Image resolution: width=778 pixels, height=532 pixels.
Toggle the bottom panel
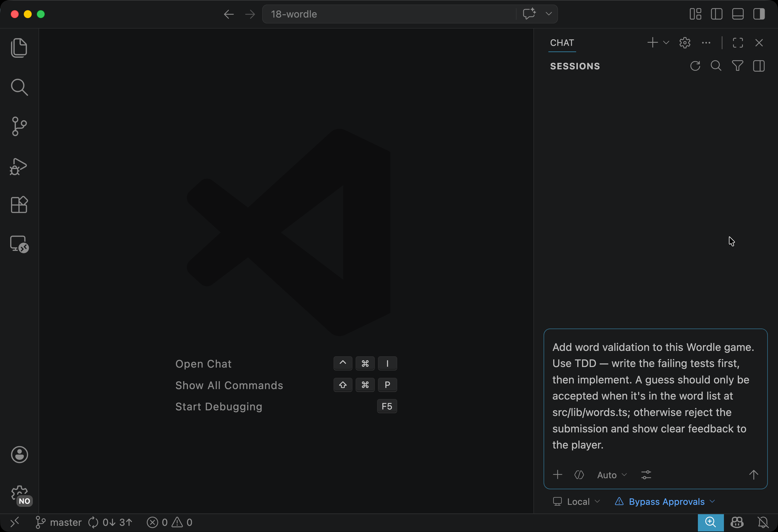tap(738, 14)
